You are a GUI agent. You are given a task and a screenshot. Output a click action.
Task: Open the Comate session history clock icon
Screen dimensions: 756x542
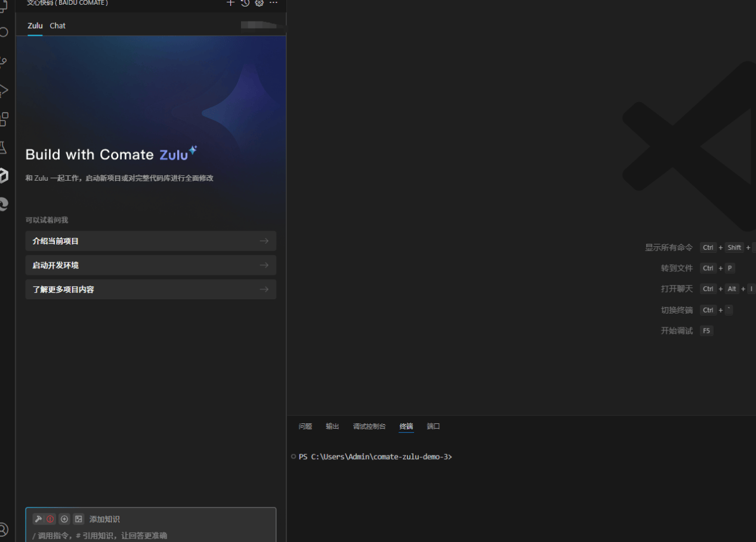245,3
